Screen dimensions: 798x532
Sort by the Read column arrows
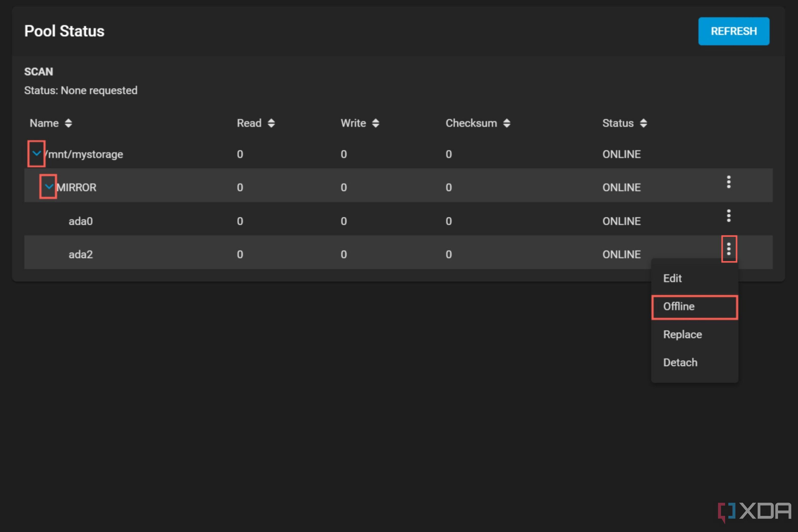click(271, 123)
